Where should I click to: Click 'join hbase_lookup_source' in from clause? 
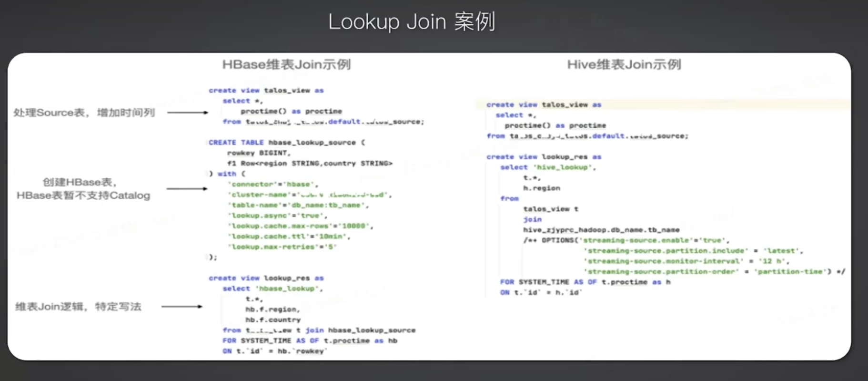[361, 330]
